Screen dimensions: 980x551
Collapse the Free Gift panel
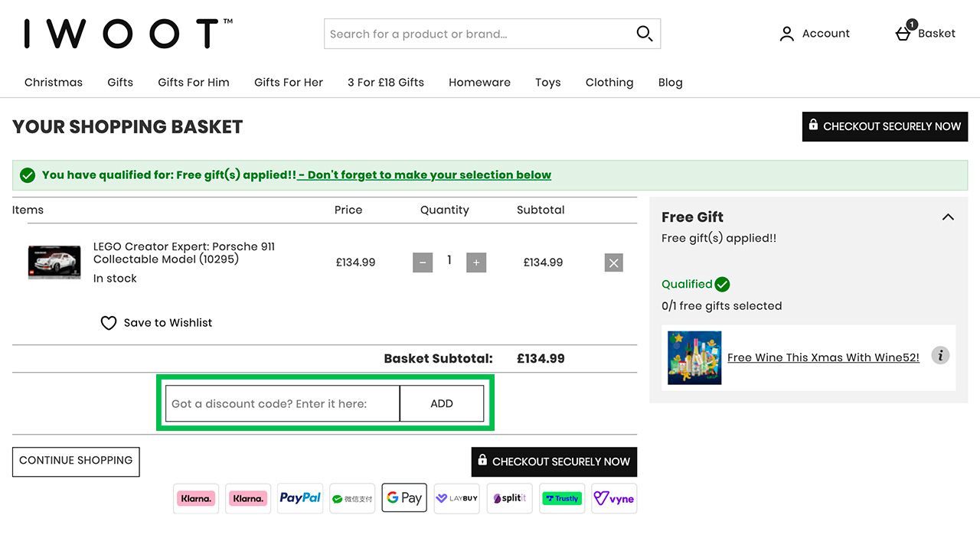948,217
